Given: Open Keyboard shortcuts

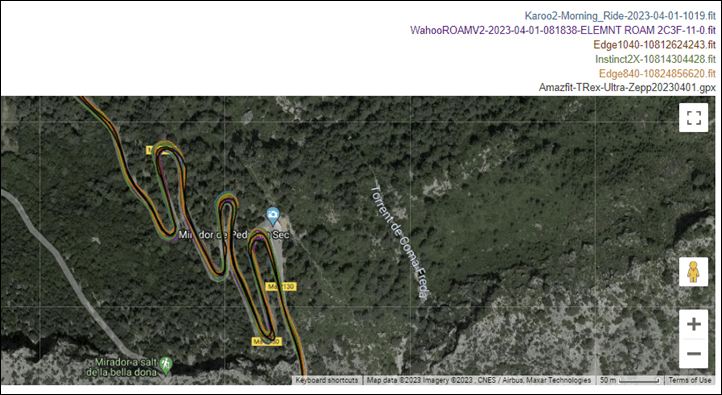Looking at the screenshot, I should click(x=326, y=380).
